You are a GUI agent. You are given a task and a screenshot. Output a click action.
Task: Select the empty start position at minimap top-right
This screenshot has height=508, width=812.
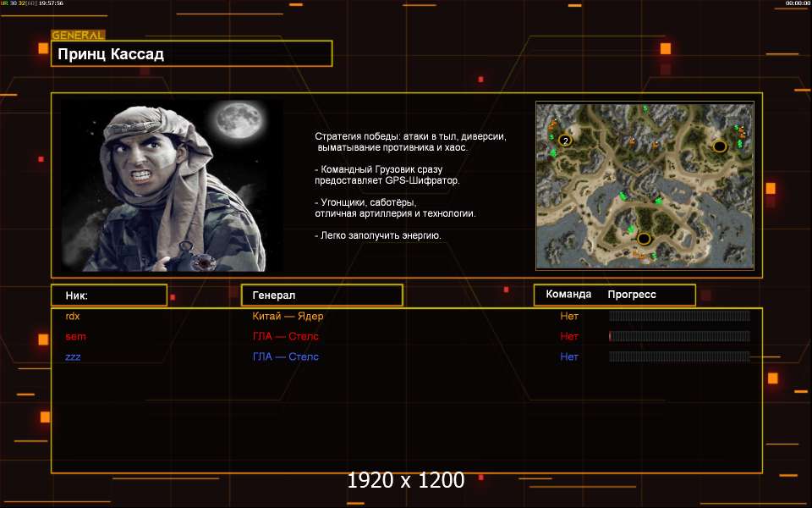click(x=720, y=146)
